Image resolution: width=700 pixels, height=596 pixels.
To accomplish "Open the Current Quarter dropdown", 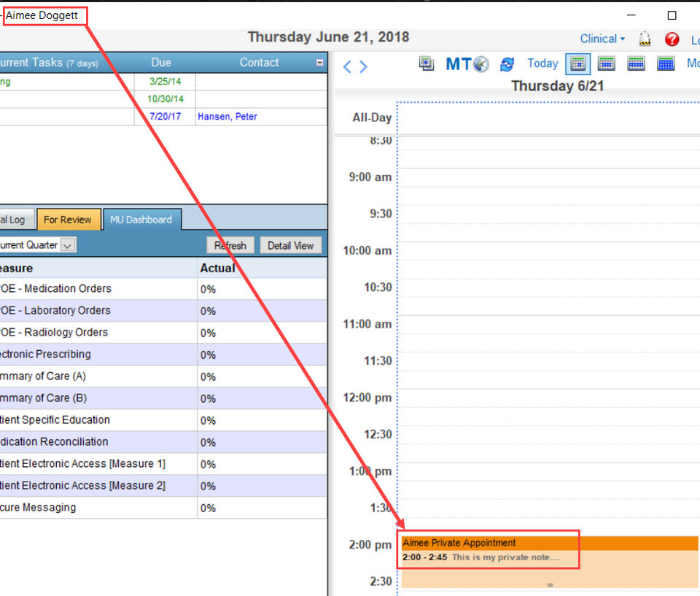I will [x=67, y=245].
